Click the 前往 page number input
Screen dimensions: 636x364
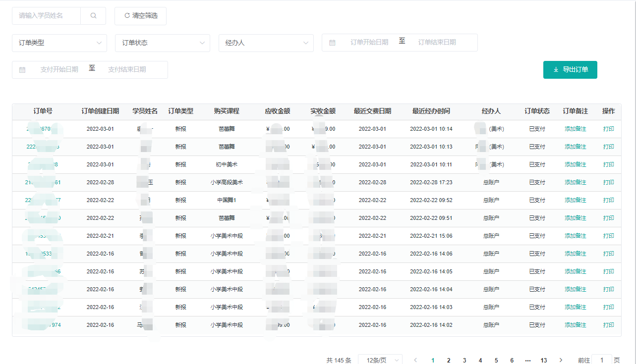[x=602, y=360]
